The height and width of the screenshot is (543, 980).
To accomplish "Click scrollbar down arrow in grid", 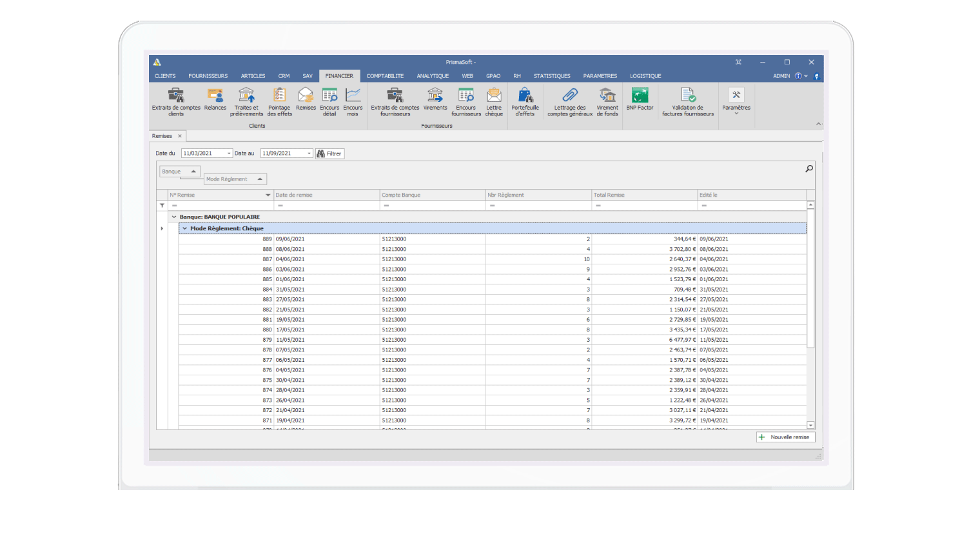I will pyautogui.click(x=810, y=425).
